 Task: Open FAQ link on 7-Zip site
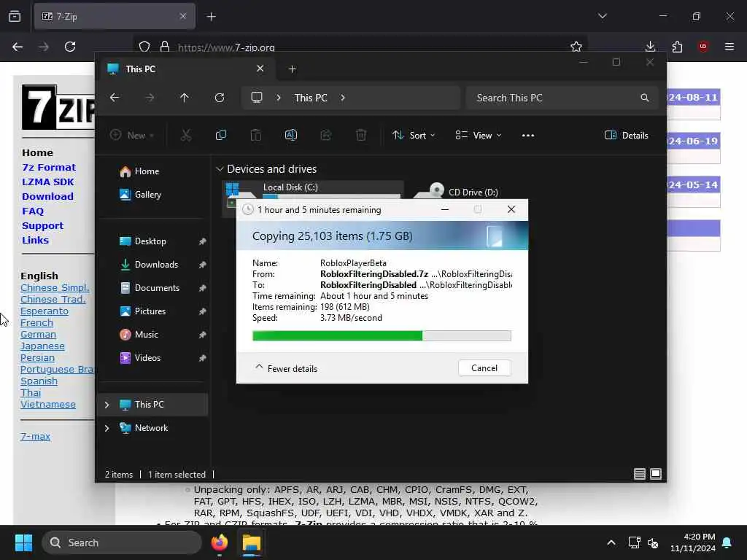32,211
